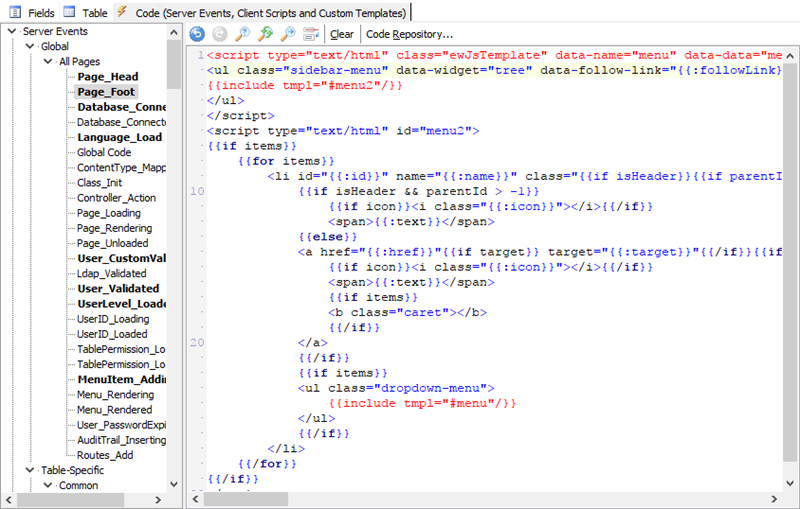Click tree panel scroll up arrow
Image resolution: width=800 pixels, height=509 pixels.
click(x=174, y=32)
